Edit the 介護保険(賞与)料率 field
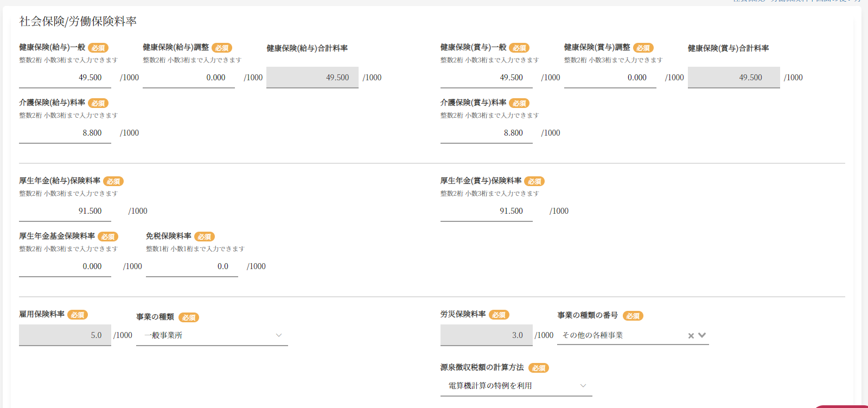Viewport: 868px width, 408px height. [x=486, y=133]
